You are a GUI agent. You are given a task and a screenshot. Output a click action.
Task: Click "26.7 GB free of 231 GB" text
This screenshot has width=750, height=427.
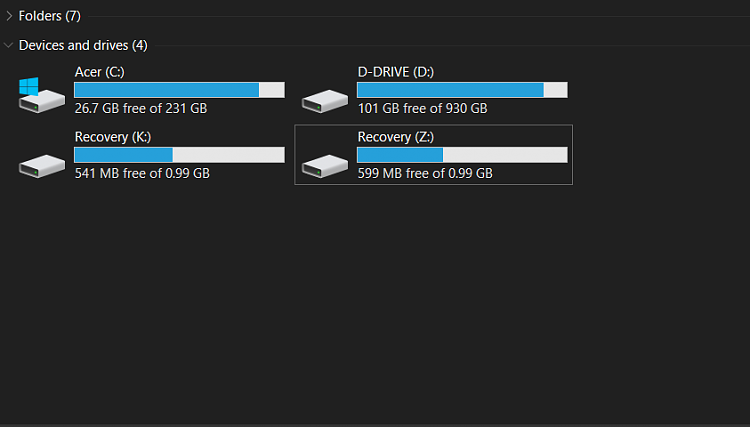(141, 108)
